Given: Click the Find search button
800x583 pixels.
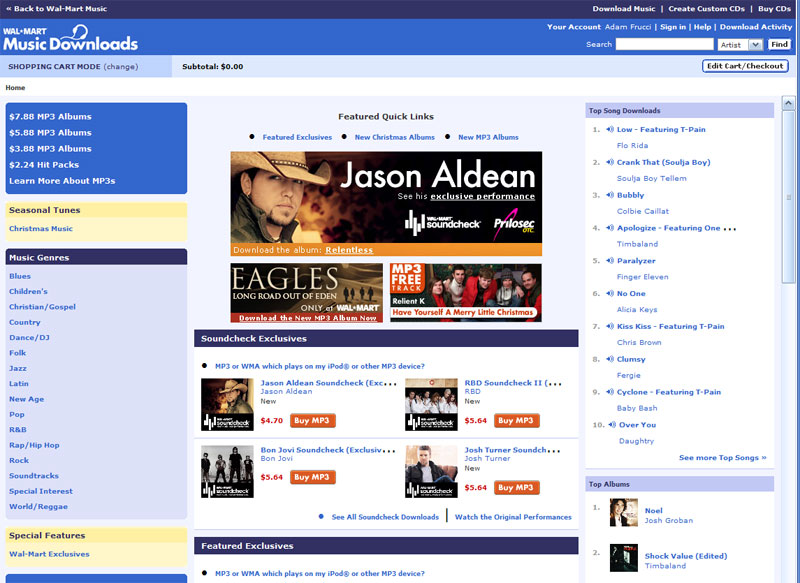Looking at the screenshot, I should [x=779, y=44].
